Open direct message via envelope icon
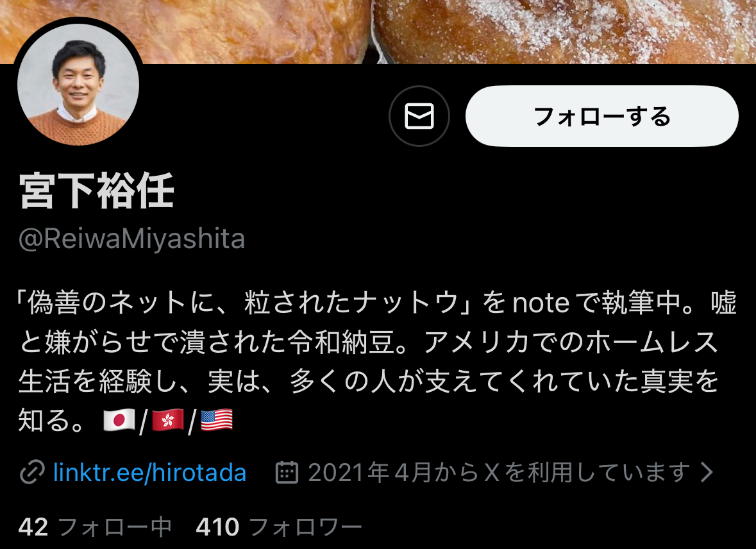This screenshot has height=549, width=756. (419, 116)
